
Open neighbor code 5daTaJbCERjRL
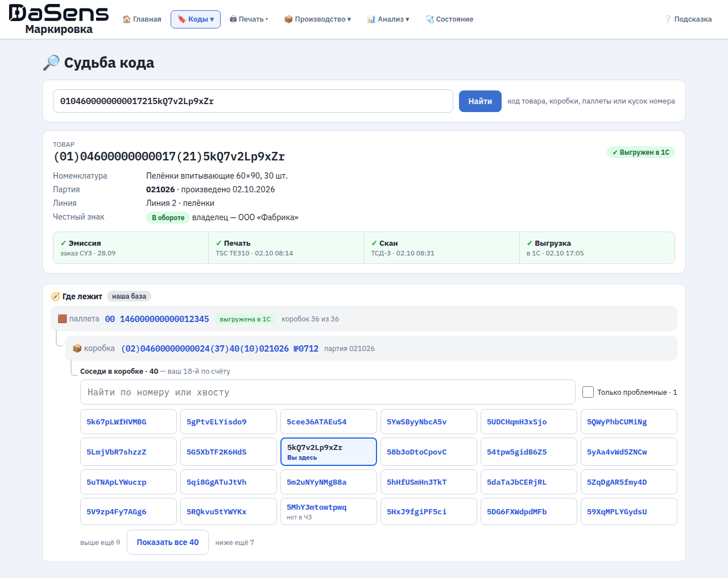tap(529, 482)
